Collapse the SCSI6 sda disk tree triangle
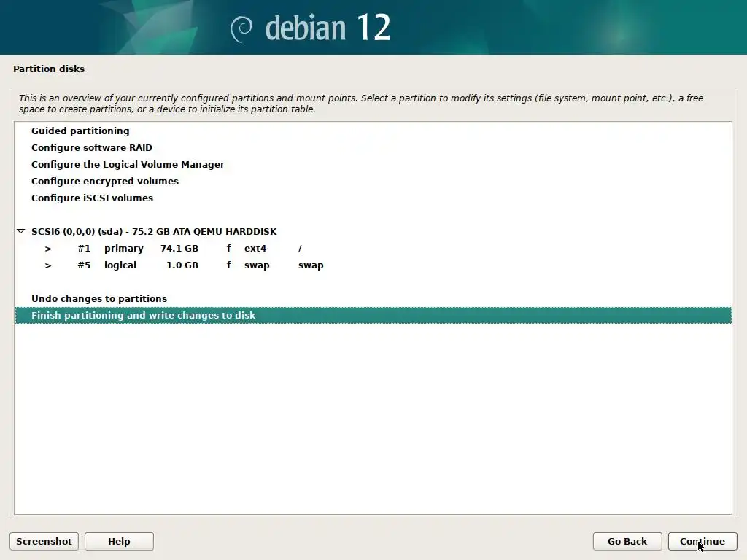 point(20,231)
